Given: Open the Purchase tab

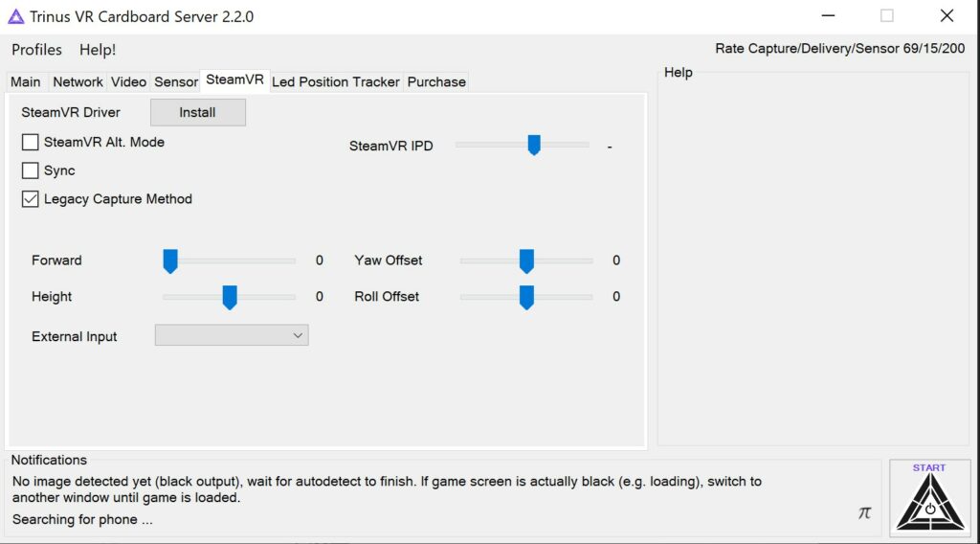Looking at the screenshot, I should click(436, 82).
